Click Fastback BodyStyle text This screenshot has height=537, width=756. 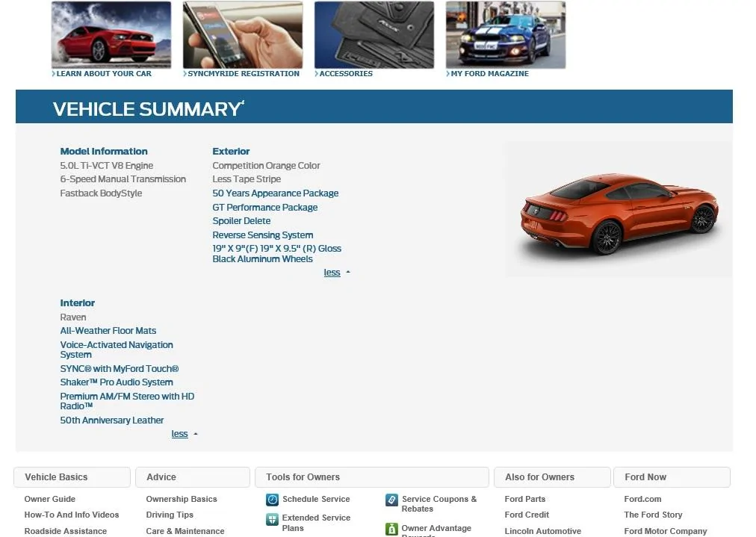[x=101, y=193]
